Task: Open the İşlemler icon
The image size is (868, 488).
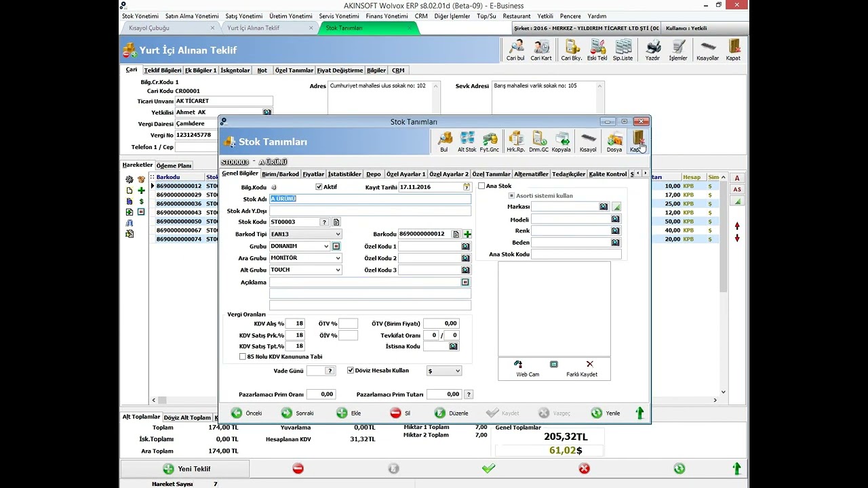Action: (x=678, y=50)
